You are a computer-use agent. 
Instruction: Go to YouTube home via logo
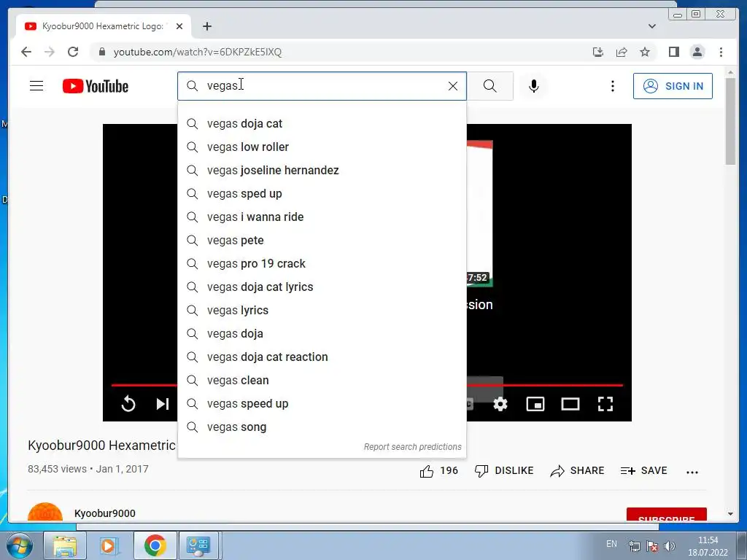(96, 86)
